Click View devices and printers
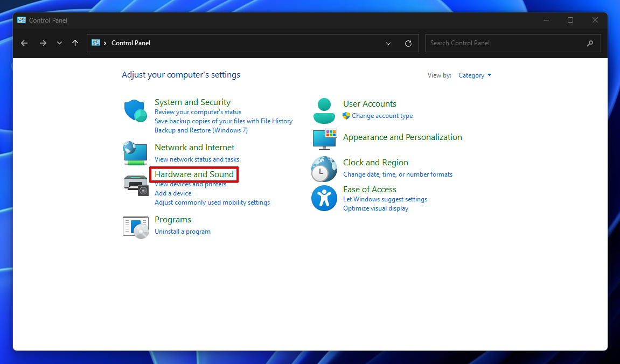 click(x=190, y=184)
